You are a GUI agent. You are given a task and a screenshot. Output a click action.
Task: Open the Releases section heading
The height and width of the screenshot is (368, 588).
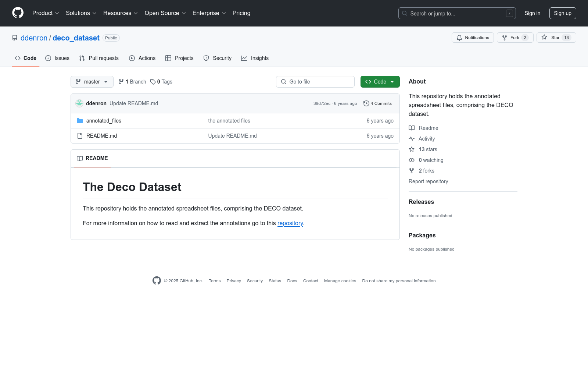click(x=421, y=202)
